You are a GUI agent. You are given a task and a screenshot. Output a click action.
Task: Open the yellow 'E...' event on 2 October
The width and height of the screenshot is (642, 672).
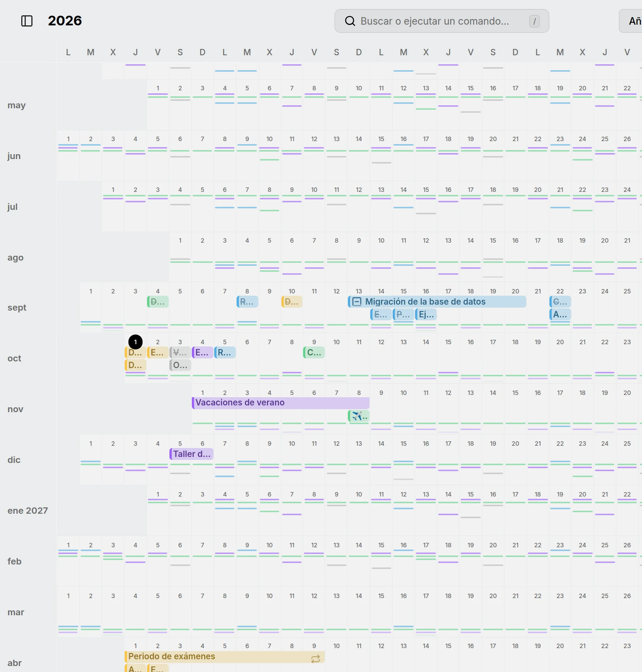(x=158, y=352)
